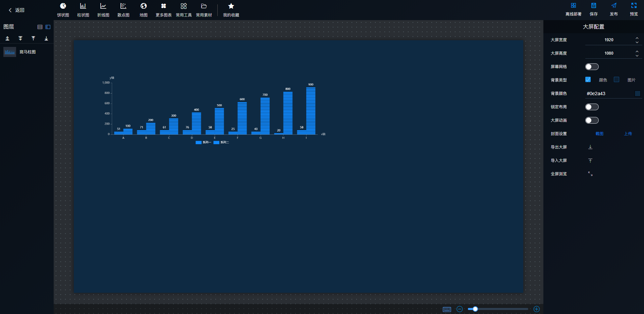Bring layer to top
Image resolution: width=644 pixels, height=314 pixels.
coord(33,39)
